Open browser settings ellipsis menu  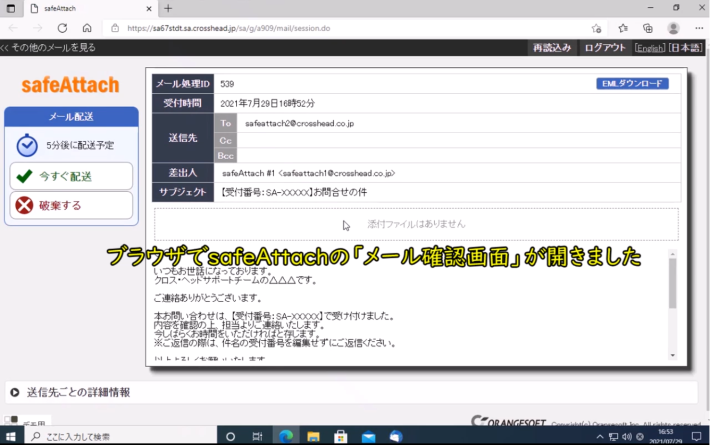[699, 28]
